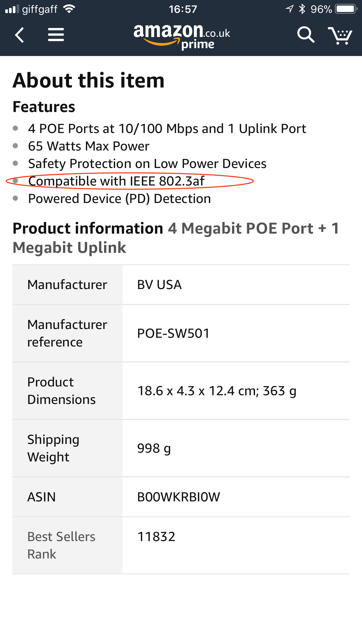The width and height of the screenshot is (362, 644).
Task: Tap the status bar clock
Action: [183, 9]
